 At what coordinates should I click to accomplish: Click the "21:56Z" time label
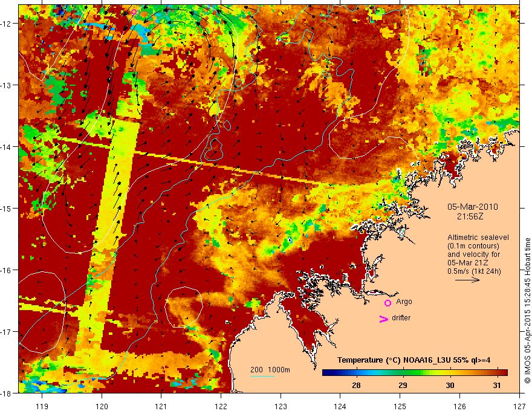point(470,216)
